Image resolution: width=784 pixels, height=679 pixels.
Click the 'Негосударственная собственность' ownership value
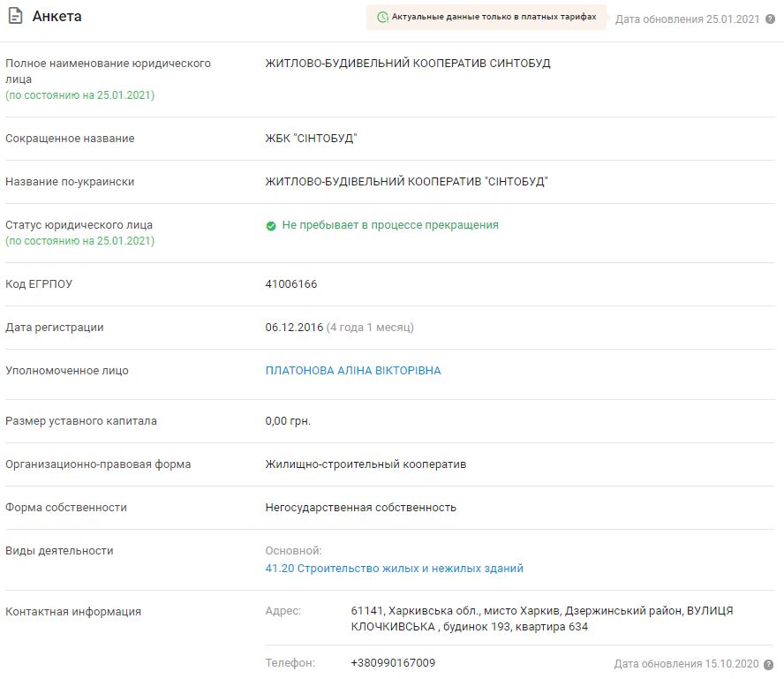coord(360,508)
